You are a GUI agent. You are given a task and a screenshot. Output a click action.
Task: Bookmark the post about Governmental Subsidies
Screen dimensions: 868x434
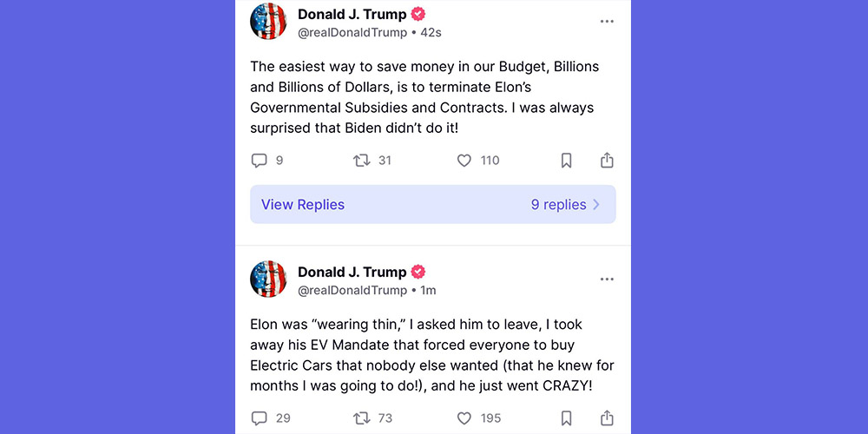coord(566,161)
